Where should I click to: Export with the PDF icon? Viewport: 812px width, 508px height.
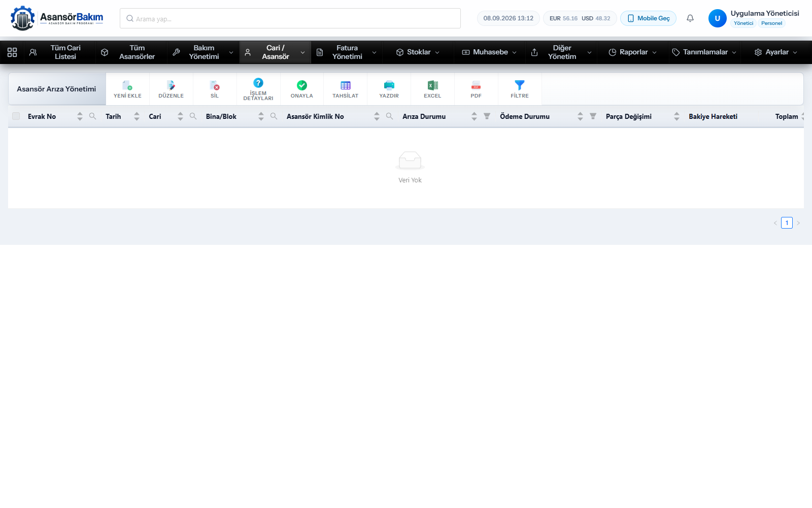pyautogui.click(x=476, y=85)
